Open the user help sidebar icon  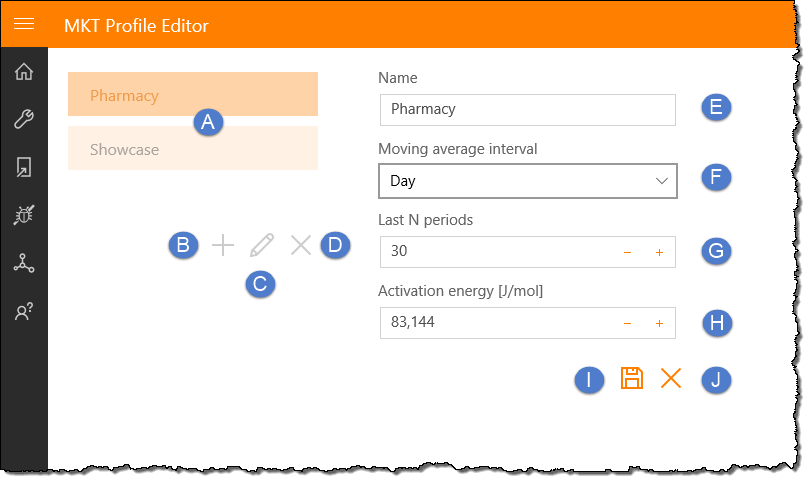[x=24, y=311]
